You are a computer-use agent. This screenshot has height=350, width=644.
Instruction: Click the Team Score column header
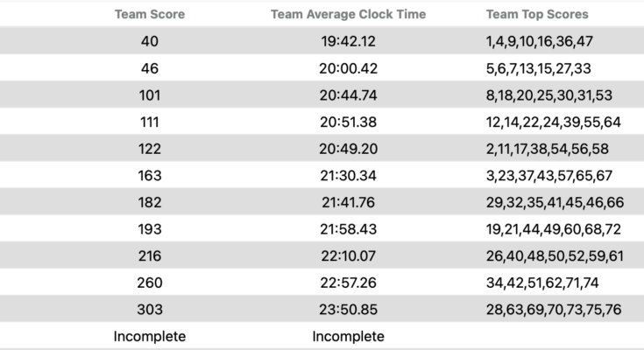click(x=150, y=14)
